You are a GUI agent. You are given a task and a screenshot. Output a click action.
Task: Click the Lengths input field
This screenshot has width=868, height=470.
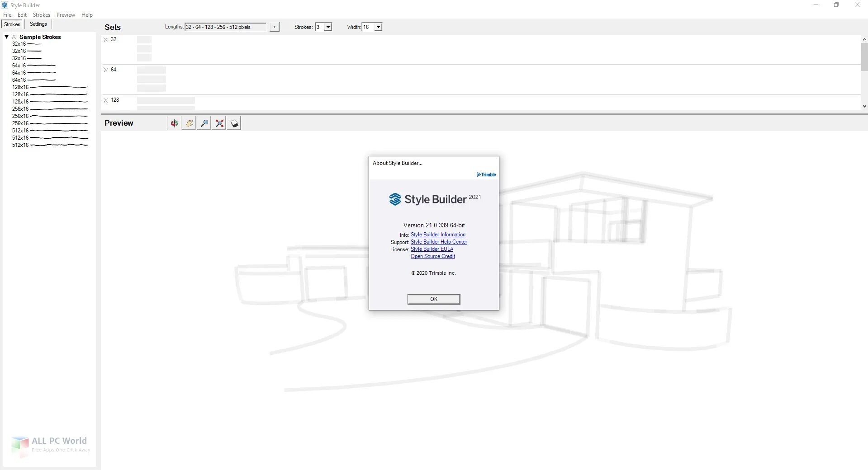coord(225,27)
